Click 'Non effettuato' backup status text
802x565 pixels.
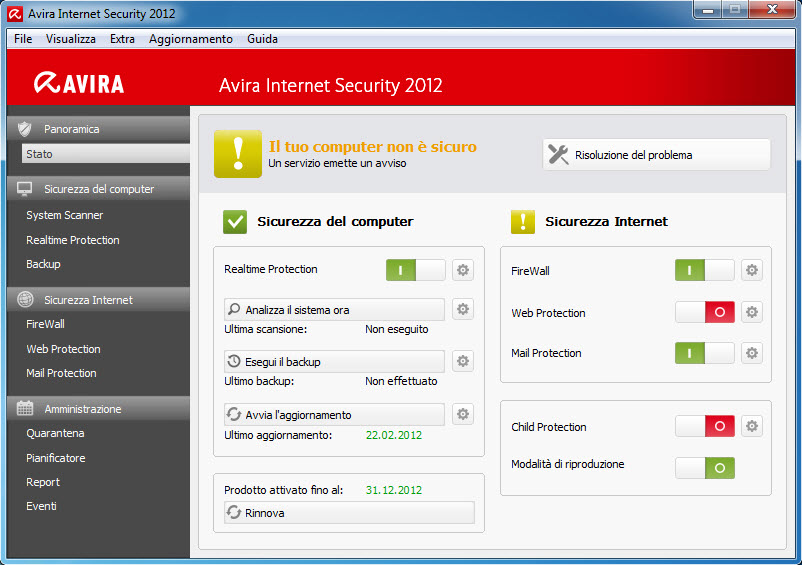401,381
